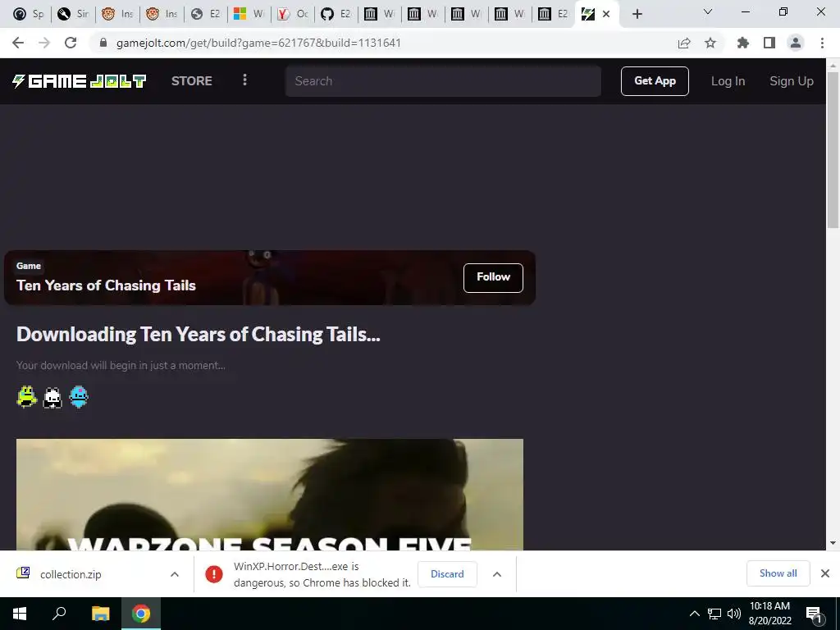This screenshot has height=630, width=840.
Task: Click the Get App button
Action: click(x=655, y=81)
